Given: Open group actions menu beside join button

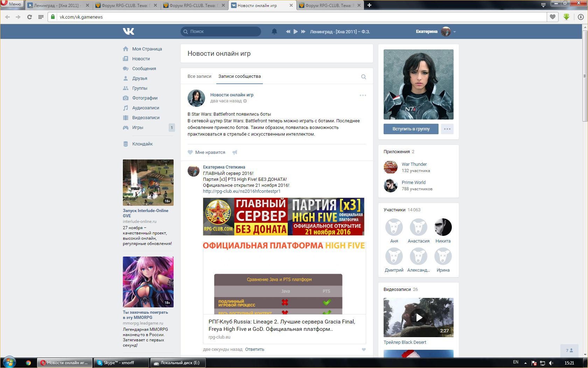Looking at the screenshot, I should [x=447, y=129].
